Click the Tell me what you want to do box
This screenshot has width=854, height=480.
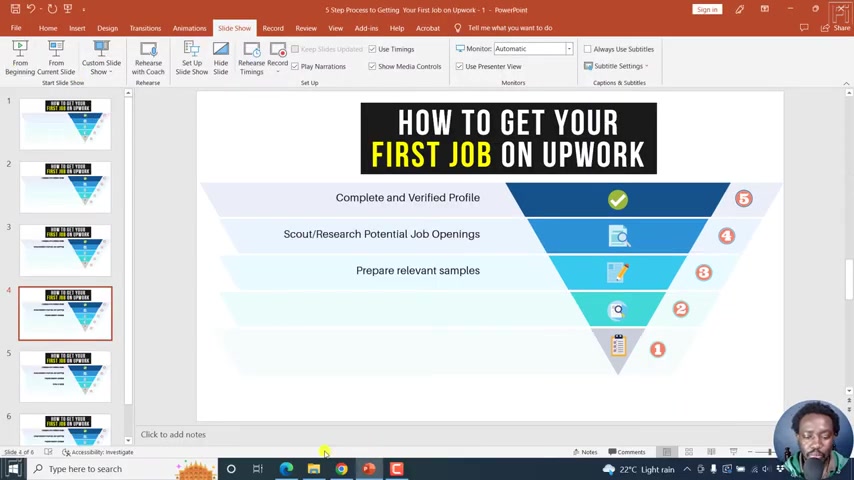[x=504, y=28]
